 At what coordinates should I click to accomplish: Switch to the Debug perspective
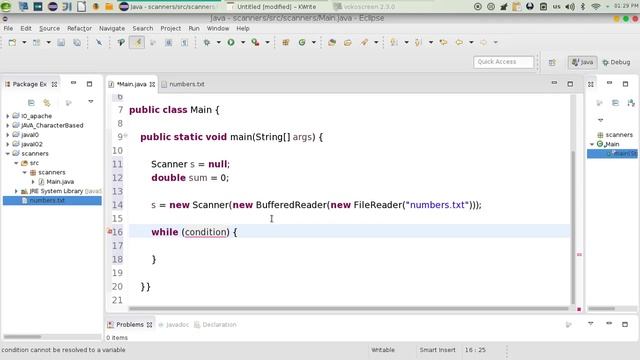(x=616, y=62)
